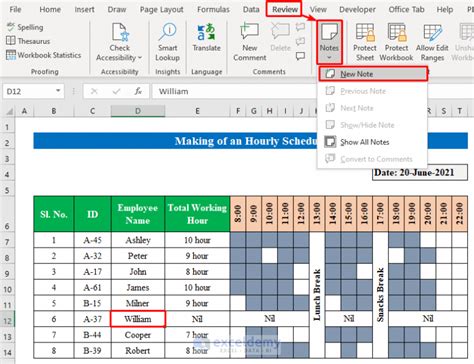Screen dimensions: 474x364
Task: Select the Lunch Break merged cell
Action: click(317, 295)
